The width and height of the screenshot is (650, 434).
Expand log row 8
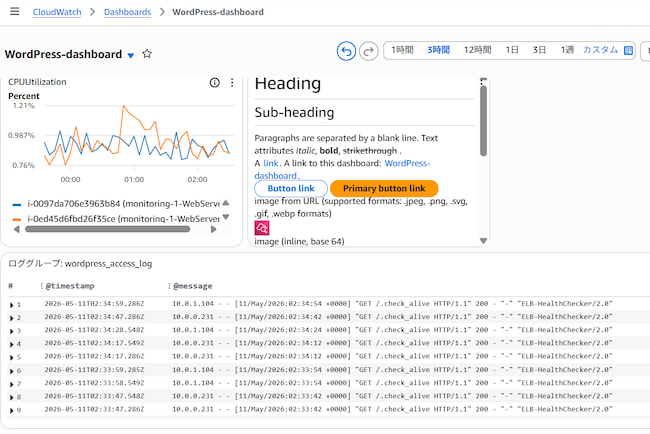11,397
